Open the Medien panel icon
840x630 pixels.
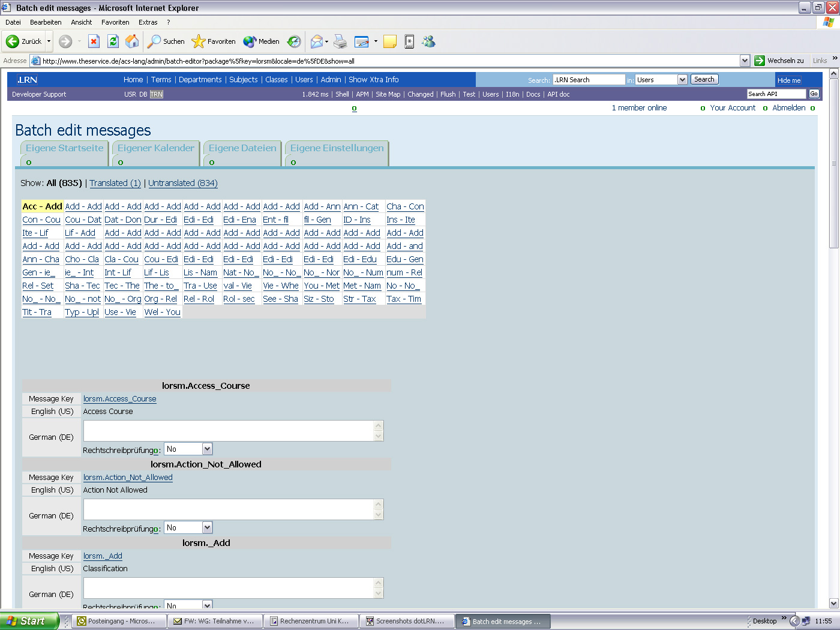click(x=251, y=41)
